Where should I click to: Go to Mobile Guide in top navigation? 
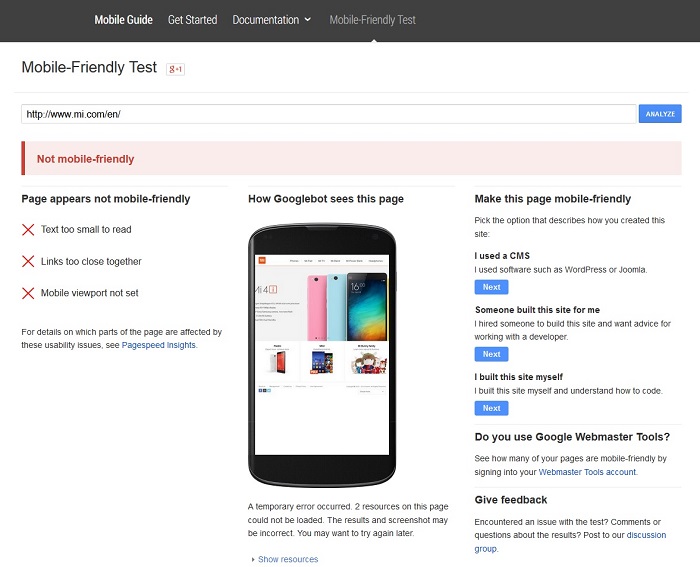point(123,20)
